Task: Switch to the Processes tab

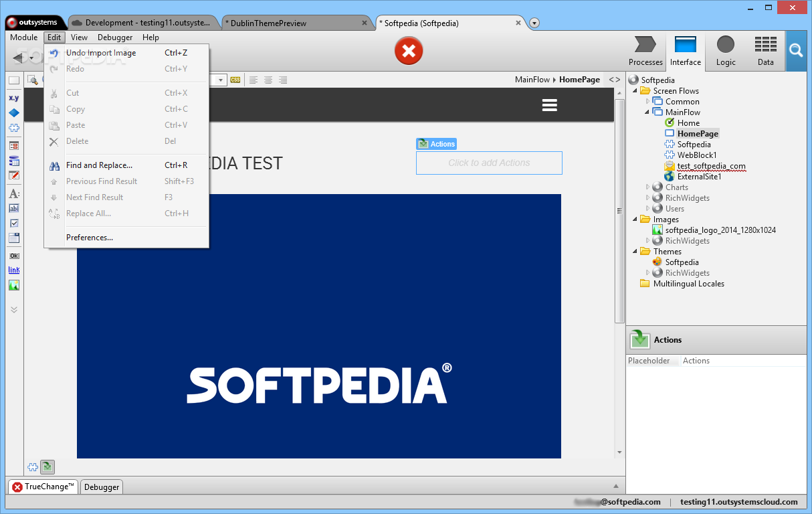Action: point(645,52)
